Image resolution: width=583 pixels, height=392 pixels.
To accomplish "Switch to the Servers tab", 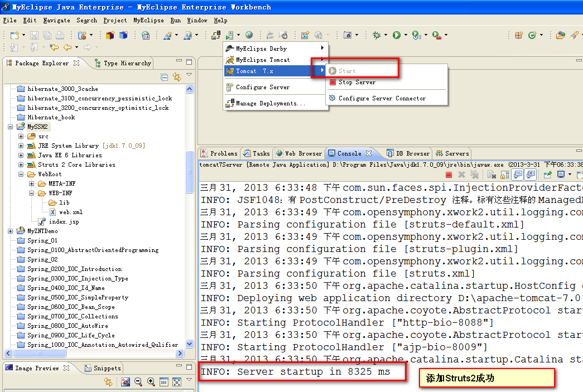I will coord(452,153).
